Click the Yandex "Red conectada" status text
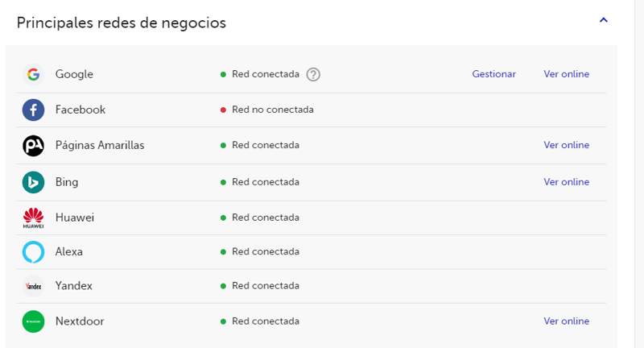Image resolution: width=644 pixels, height=348 pixels. [x=265, y=286]
